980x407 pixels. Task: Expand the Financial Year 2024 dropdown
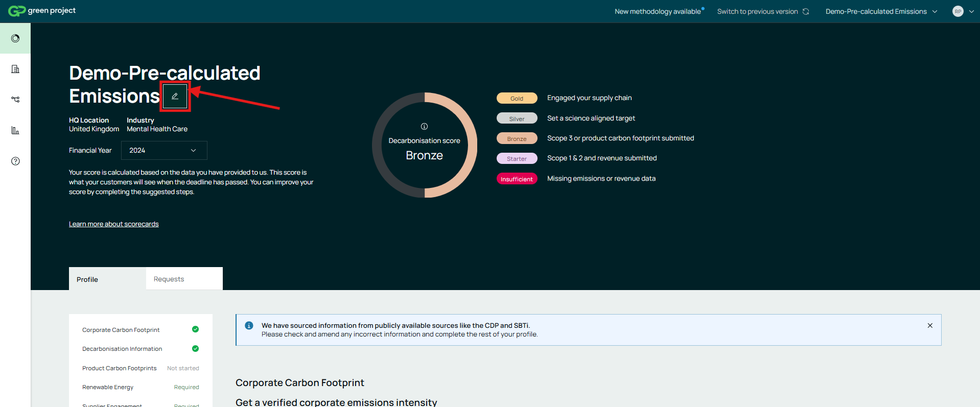pos(164,151)
